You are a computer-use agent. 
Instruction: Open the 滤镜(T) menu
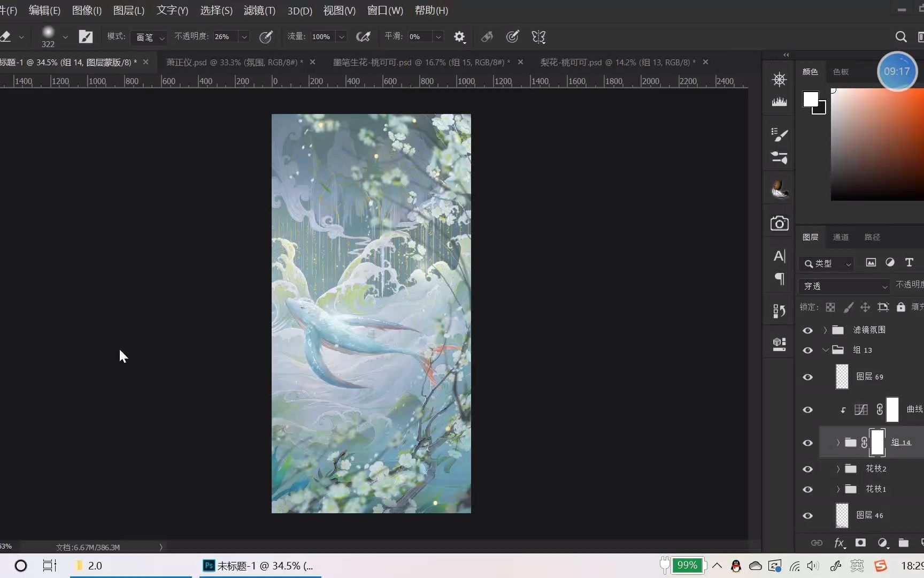click(259, 10)
